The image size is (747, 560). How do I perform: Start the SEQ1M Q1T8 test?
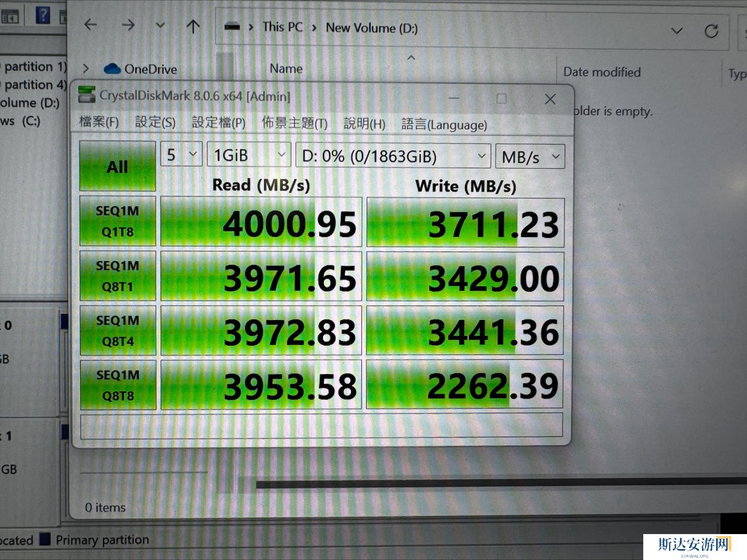point(118,221)
